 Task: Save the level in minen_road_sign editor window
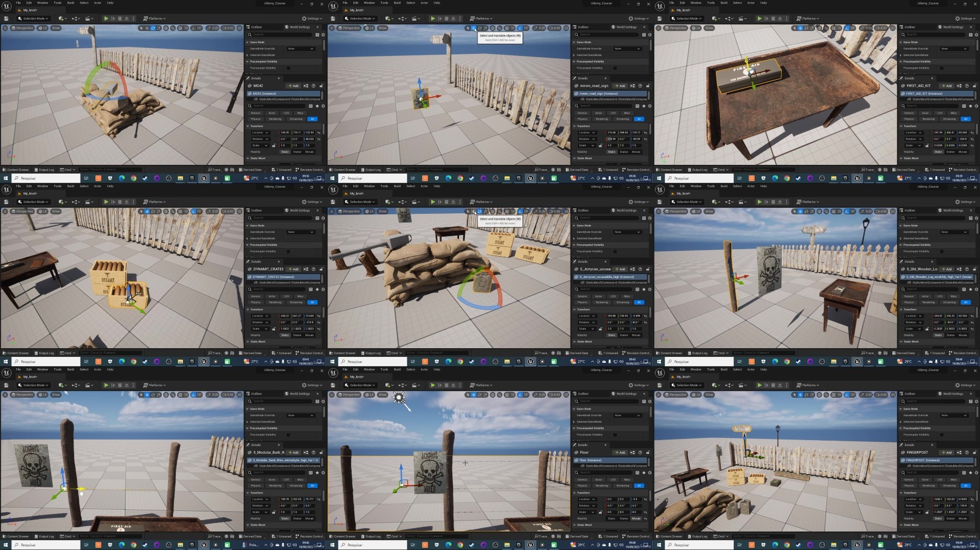pos(333,18)
